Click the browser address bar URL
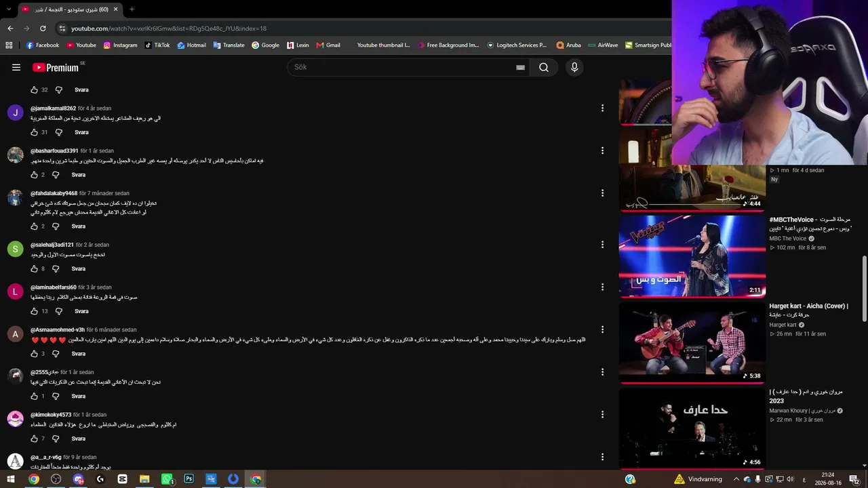868x488 pixels. 169,28
